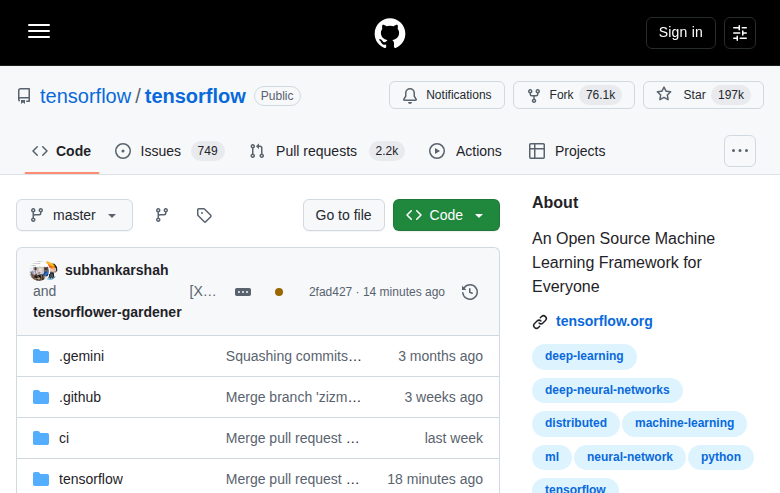Click the link icon beside tensorflow.org
Screen dimensions: 780x493
click(540, 322)
